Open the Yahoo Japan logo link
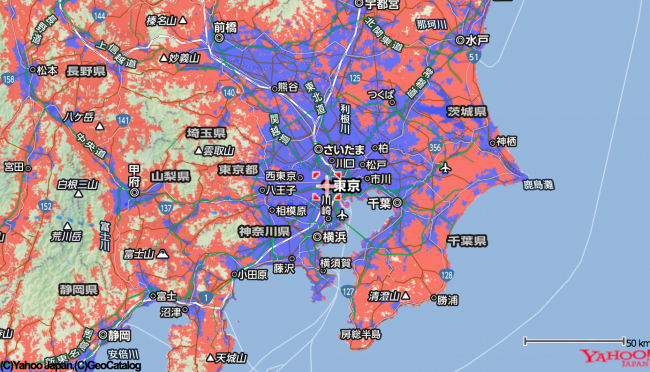The height and width of the screenshot is (372, 650). tap(614, 358)
